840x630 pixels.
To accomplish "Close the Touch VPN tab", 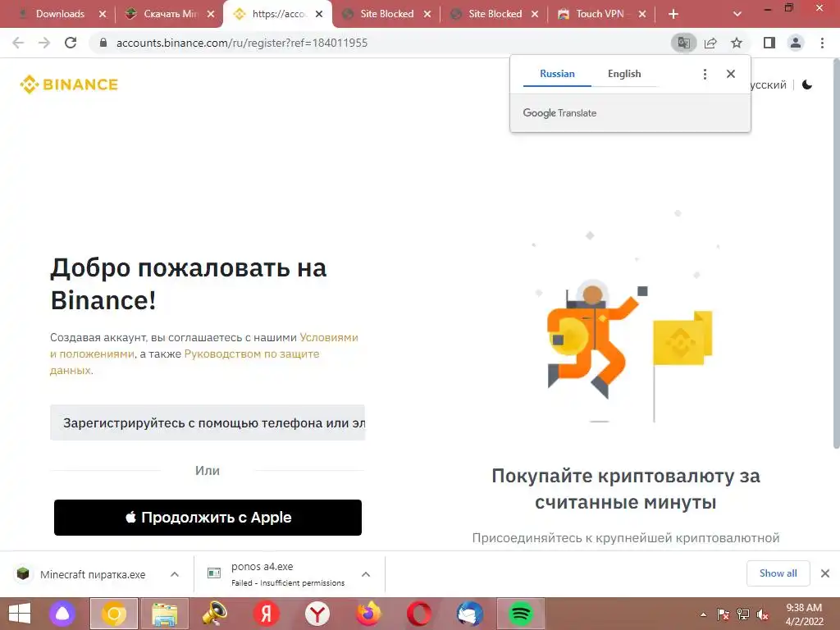I will pyautogui.click(x=641, y=15).
